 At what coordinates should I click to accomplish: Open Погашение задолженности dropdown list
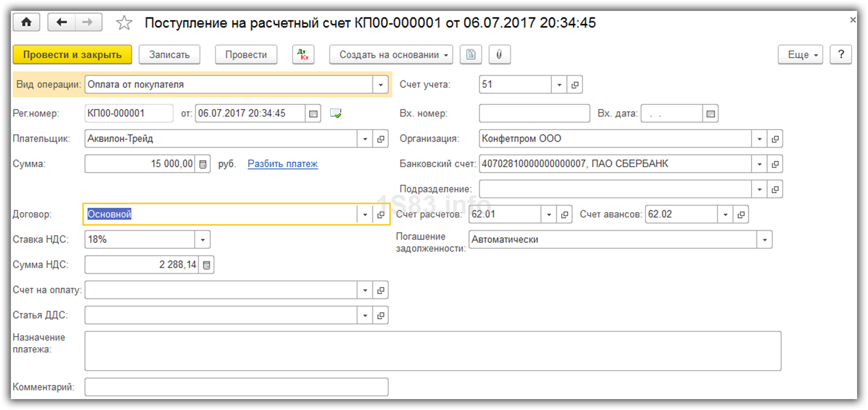click(x=764, y=239)
